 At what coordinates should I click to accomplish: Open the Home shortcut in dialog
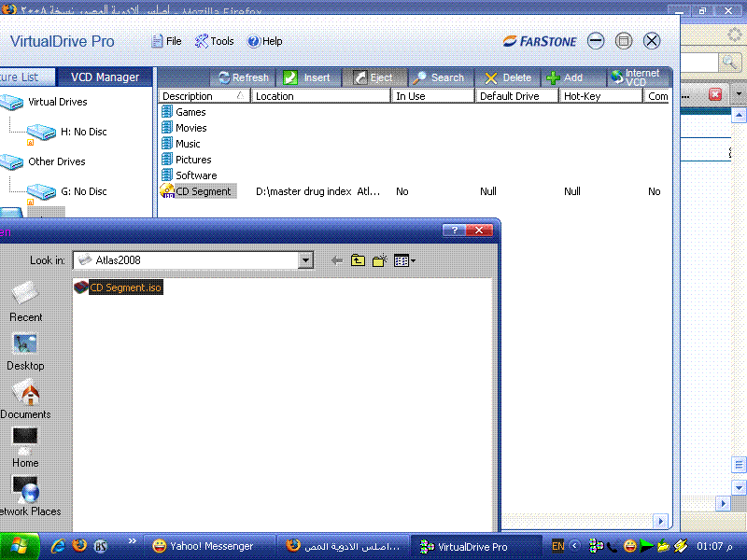coord(25,448)
